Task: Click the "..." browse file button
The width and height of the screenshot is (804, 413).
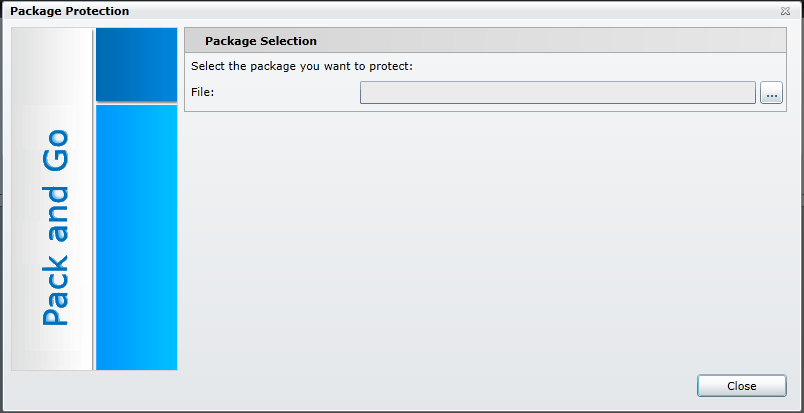Action: coord(771,93)
